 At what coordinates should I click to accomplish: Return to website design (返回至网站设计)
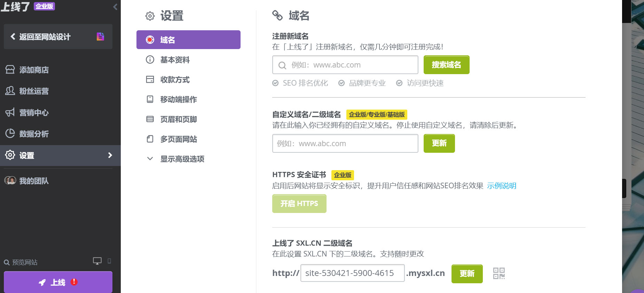click(x=45, y=37)
